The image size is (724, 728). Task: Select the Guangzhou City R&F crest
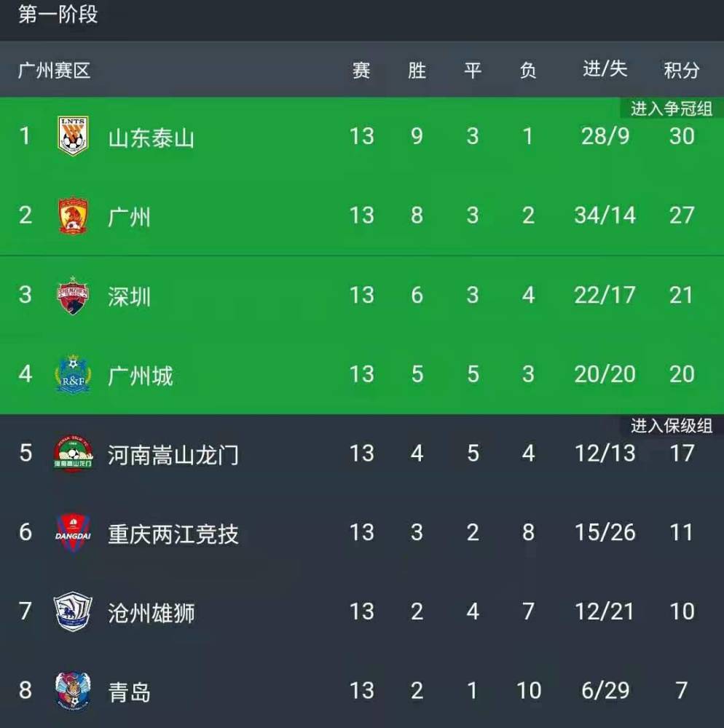click(73, 374)
